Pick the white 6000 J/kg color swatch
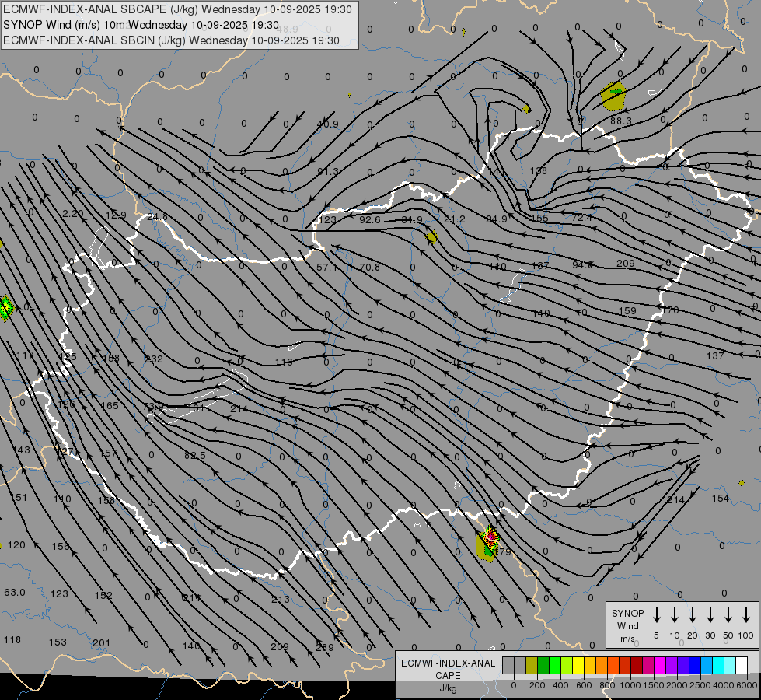Viewport: 761px width, 700px height. [x=742, y=665]
